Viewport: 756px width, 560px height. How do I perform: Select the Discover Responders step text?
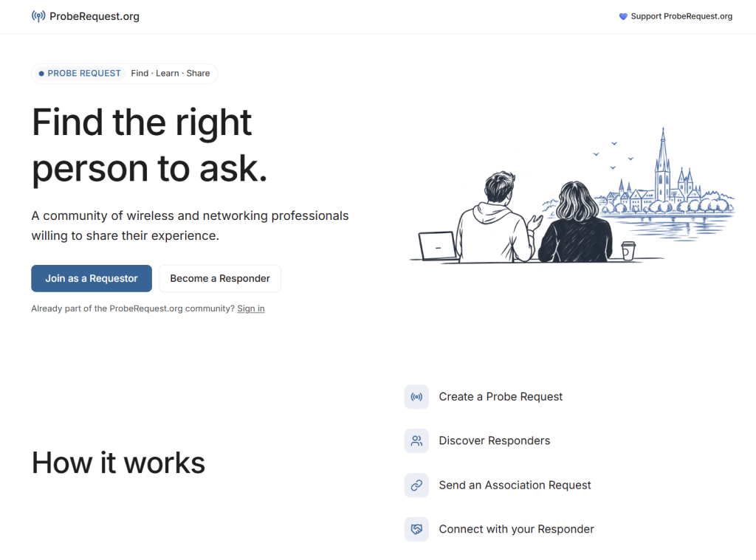(494, 441)
